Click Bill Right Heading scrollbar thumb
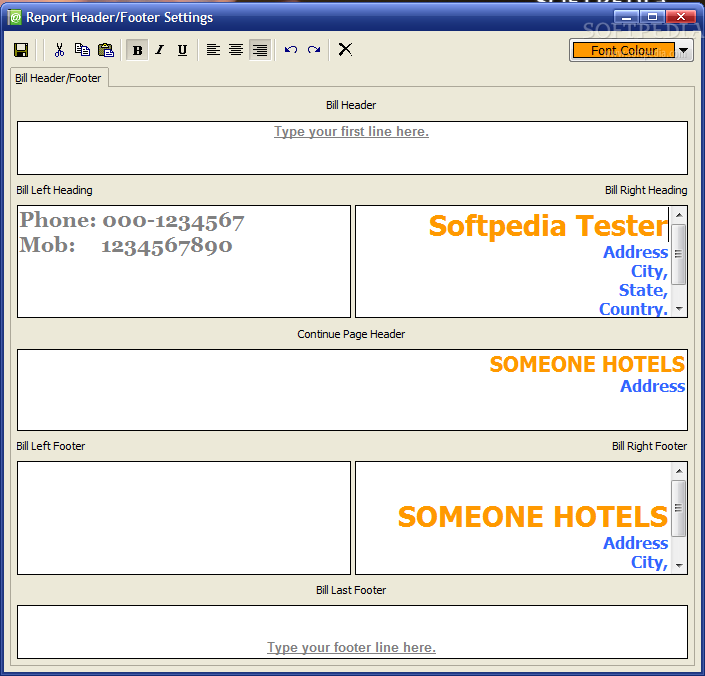This screenshot has width=705, height=676. tap(678, 254)
